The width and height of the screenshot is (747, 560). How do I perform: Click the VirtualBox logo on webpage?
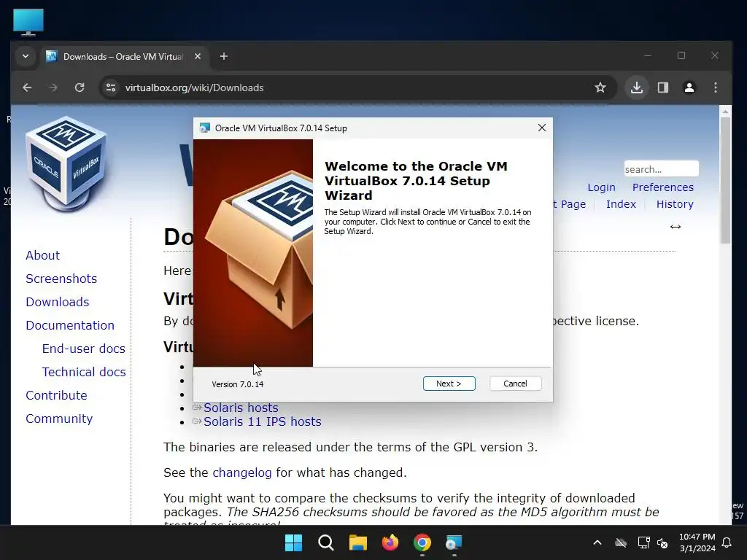click(66, 163)
